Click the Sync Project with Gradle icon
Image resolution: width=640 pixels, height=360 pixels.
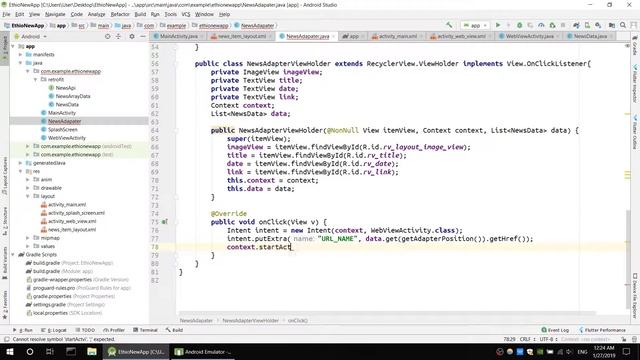coord(576,25)
